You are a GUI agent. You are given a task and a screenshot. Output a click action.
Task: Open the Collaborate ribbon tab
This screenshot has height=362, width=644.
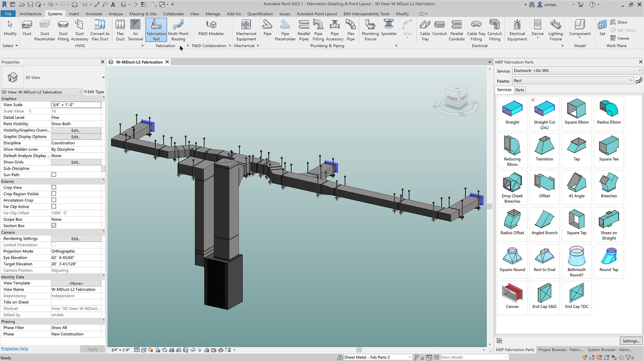(x=173, y=14)
